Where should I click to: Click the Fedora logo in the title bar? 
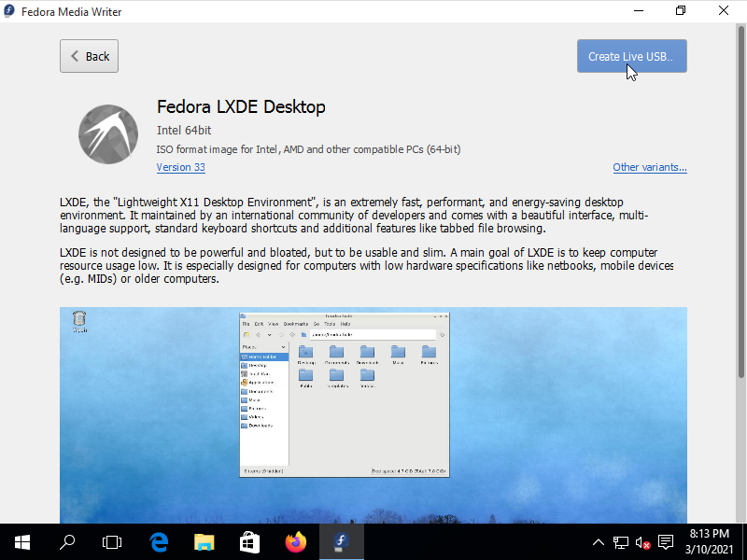point(9,11)
